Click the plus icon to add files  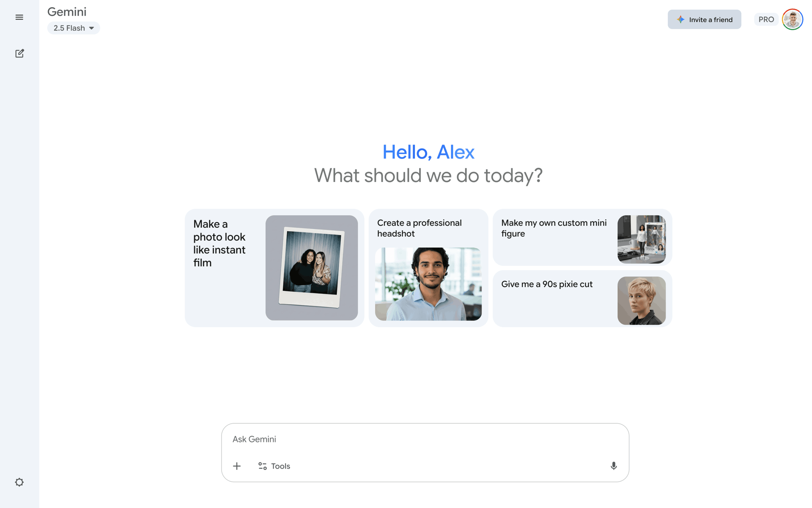pyautogui.click(x=237, y=466)
